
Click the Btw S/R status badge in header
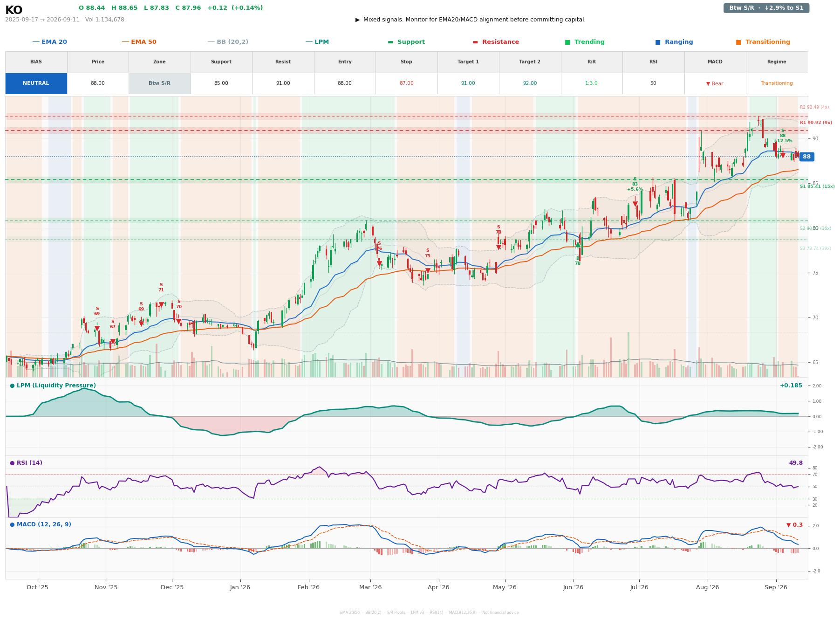[766, 8]
